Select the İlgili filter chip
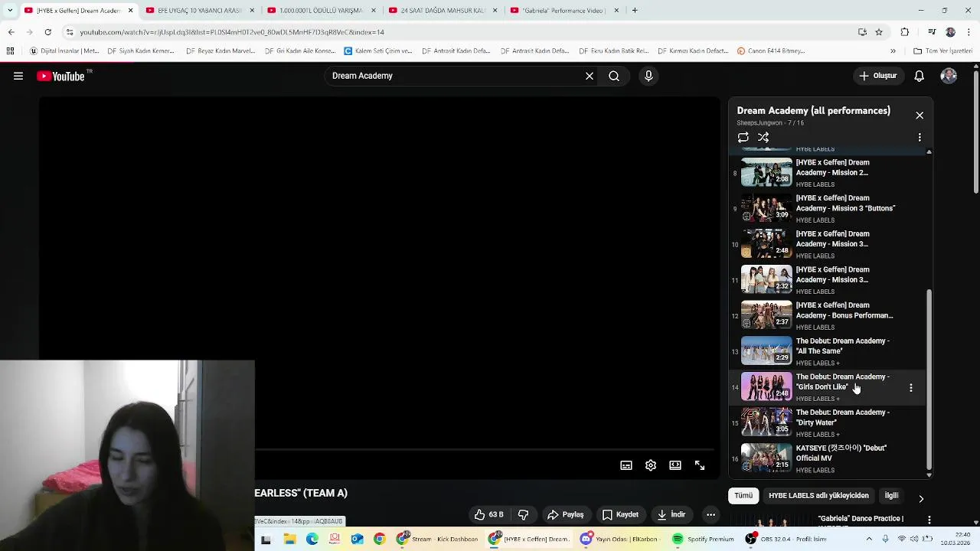 892,496
